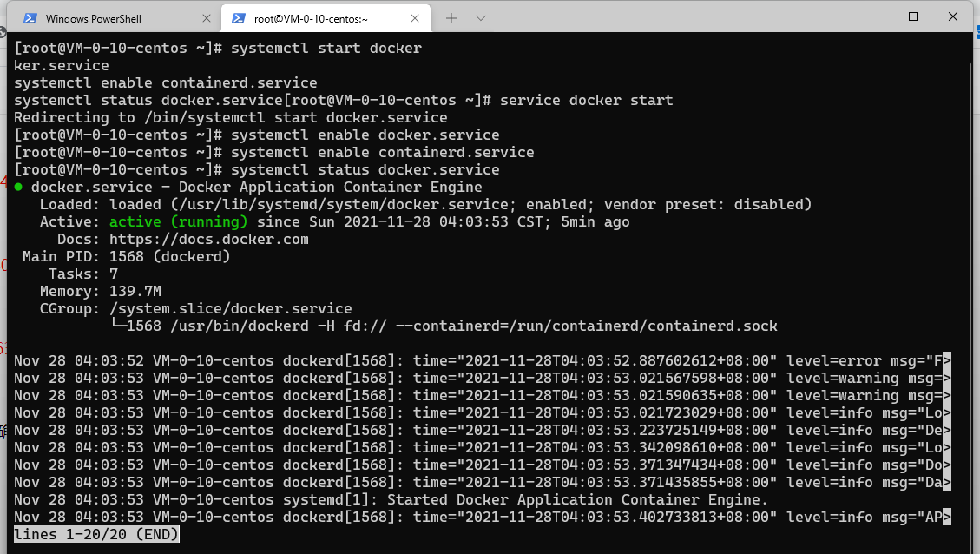Click the PowerShell icon on root tab
This screenshot has height=554, width=980.
point(239,18)
